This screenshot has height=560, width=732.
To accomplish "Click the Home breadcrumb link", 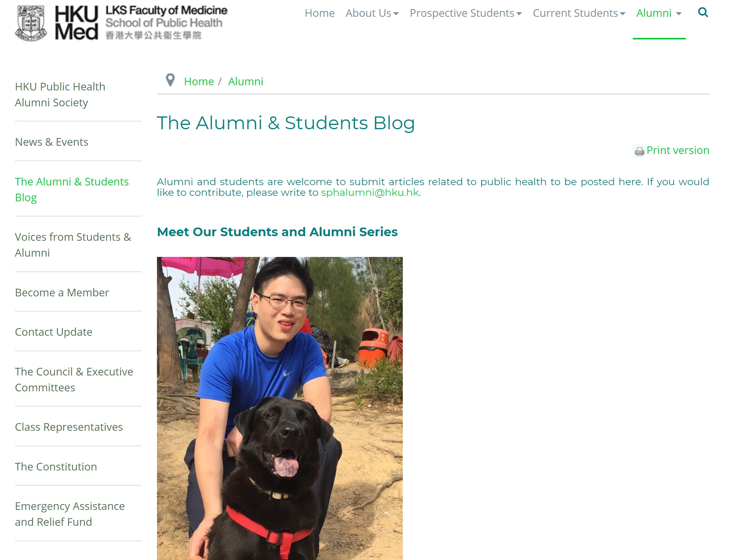I will point(199,81).
